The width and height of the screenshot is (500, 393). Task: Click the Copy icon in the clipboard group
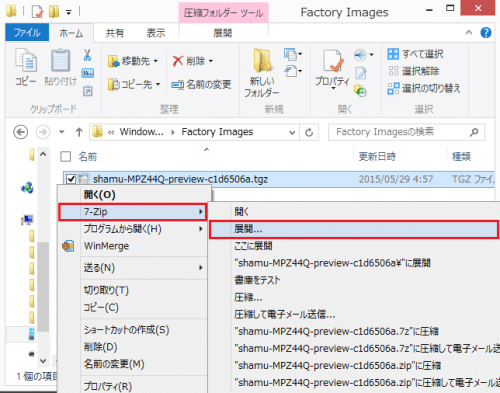(26, 60)
